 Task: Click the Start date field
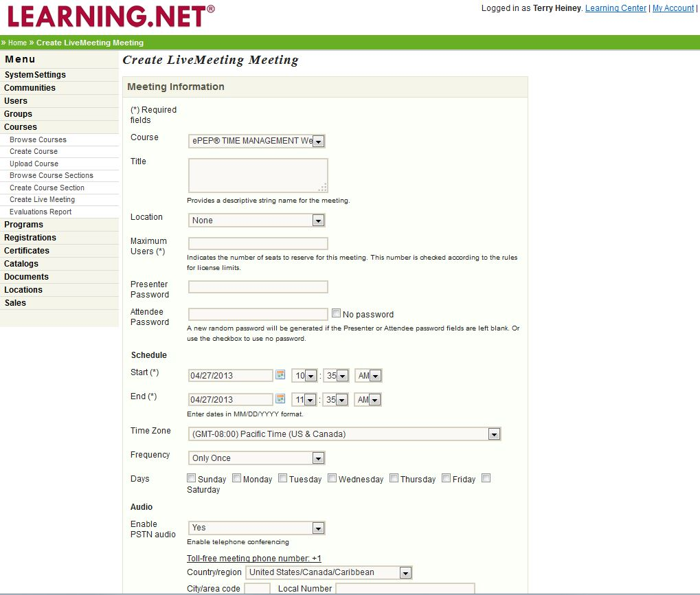click(x=230, y=375)
